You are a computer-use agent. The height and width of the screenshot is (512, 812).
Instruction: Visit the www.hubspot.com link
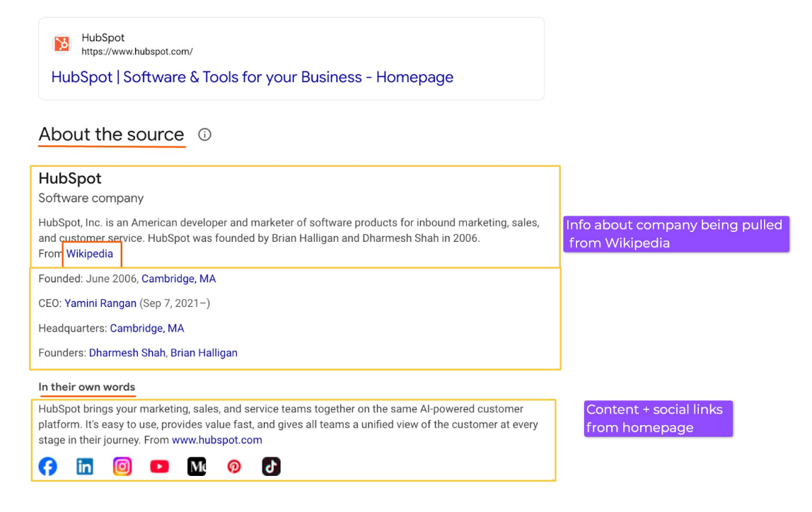pos(217,440)
